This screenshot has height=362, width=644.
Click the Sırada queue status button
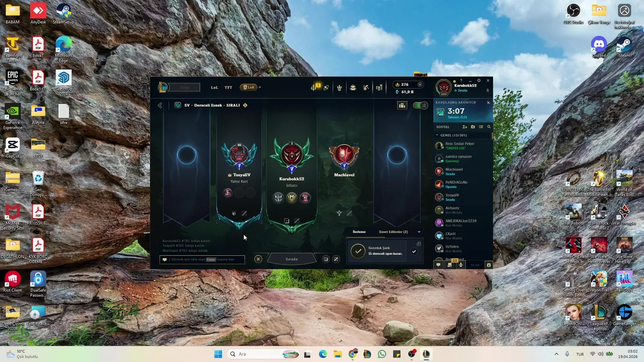(292, 259)
